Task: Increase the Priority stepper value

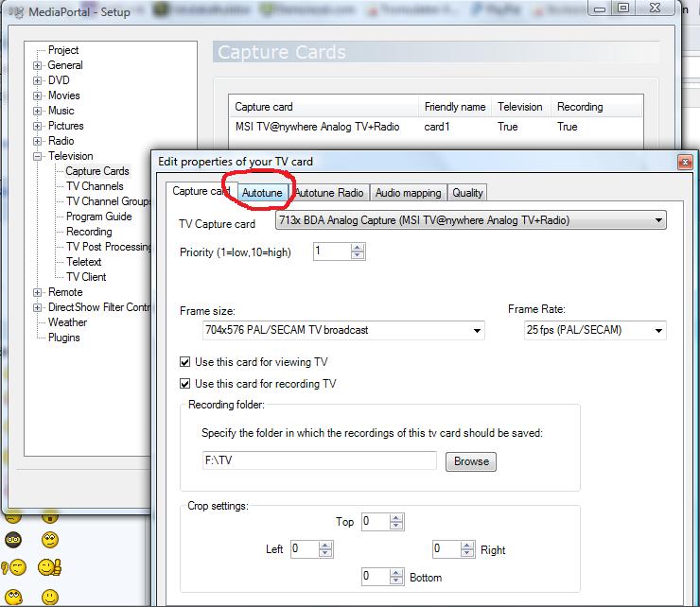Action: [358, 247]
